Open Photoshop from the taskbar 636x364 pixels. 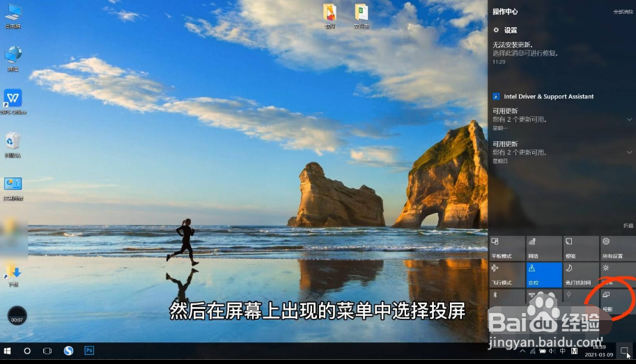point(89,350)
